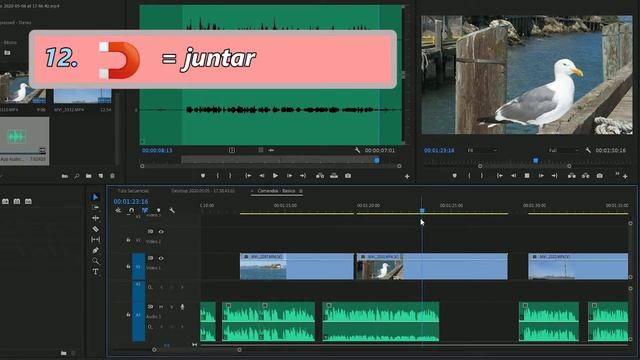Step back one frame in Program monitor

[513, 176]
